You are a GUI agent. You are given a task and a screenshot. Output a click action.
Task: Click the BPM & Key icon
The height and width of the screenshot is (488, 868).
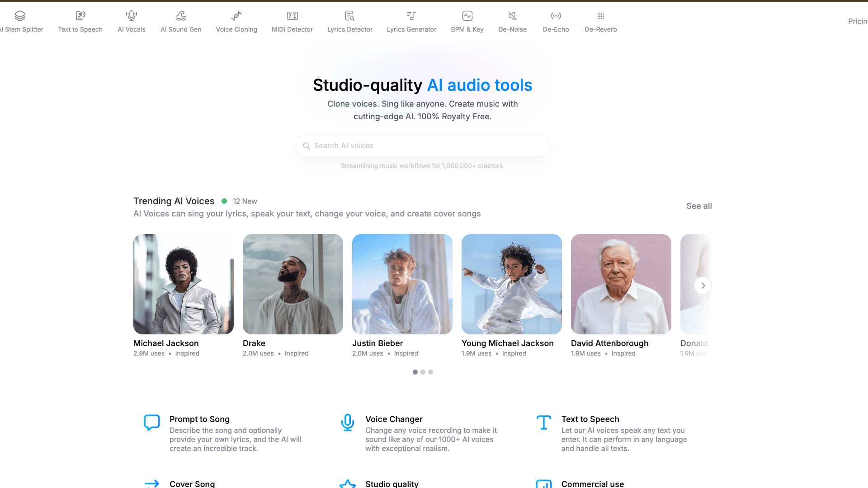click(467, 16)
